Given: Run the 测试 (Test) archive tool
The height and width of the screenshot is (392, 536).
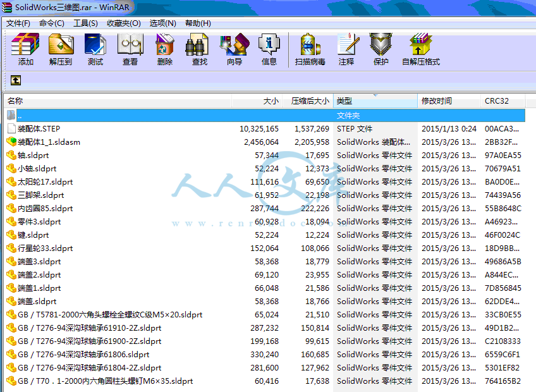Looking at the screenshot, I should [95, 44].
